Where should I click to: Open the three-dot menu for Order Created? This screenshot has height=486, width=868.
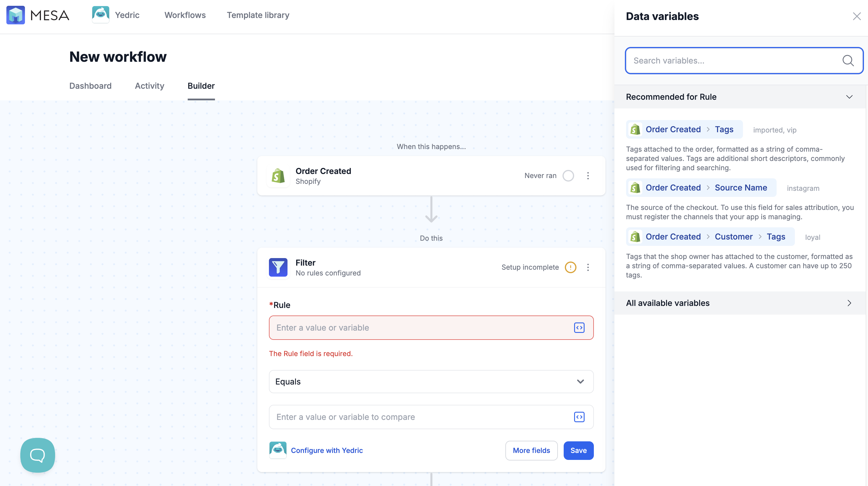tap(588, 176)
